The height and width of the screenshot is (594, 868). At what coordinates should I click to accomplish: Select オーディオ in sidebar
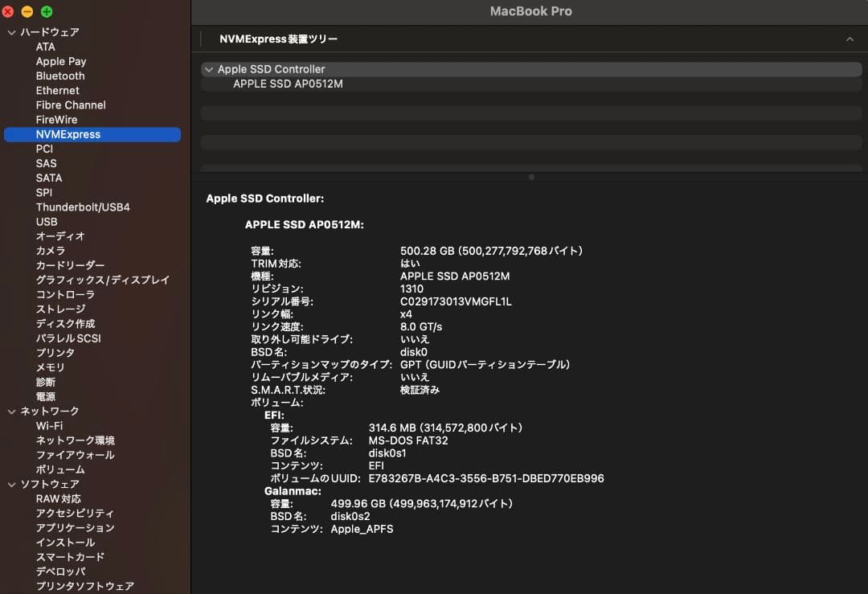tap(60, 236)
